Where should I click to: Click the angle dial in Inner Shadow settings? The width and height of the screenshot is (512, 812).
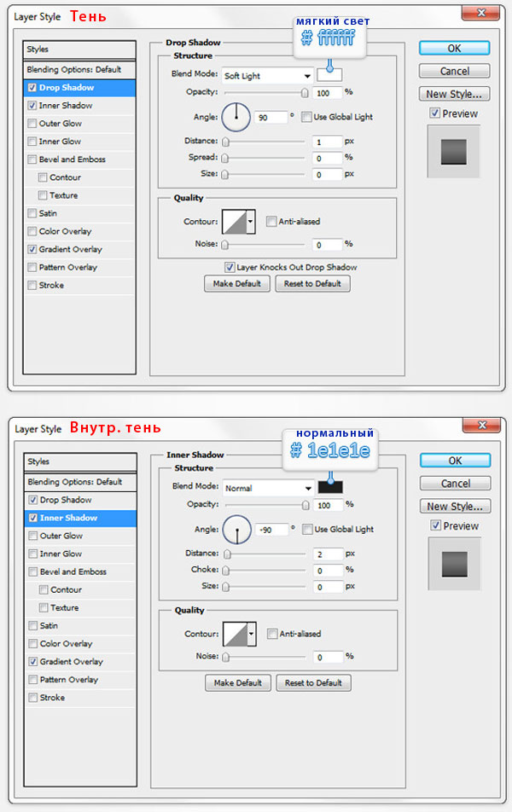click(x=236, y=530)
